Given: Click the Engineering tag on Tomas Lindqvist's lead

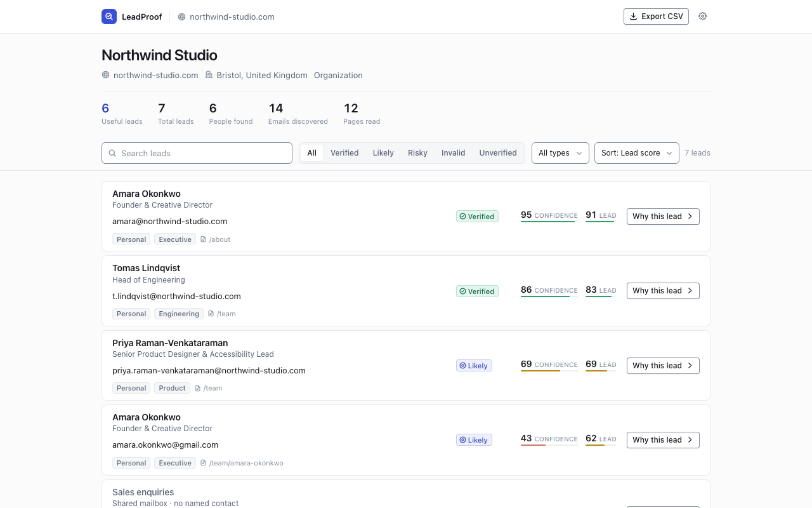Looking at the screenshot, I should pyautogui.click(x=179, y=314).
